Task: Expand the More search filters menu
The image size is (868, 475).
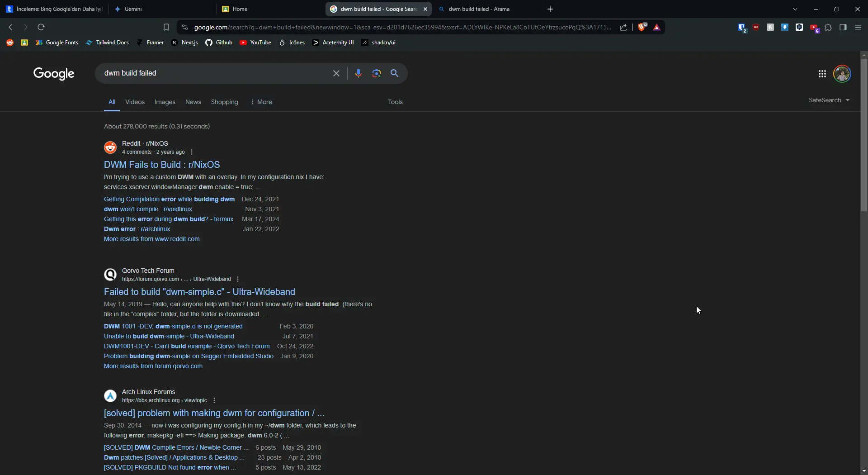Action: [x=261, y=102]
